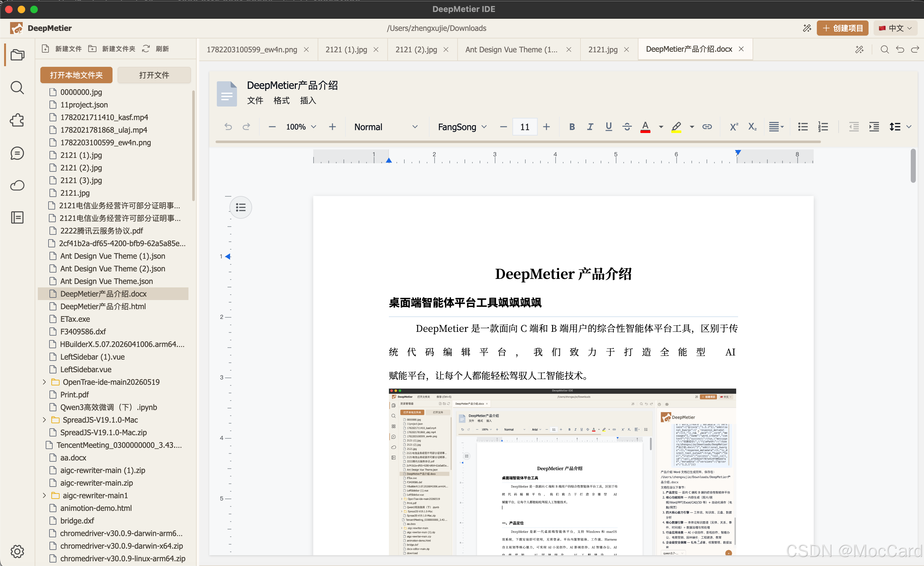Click the font size field showing 11

525,127
